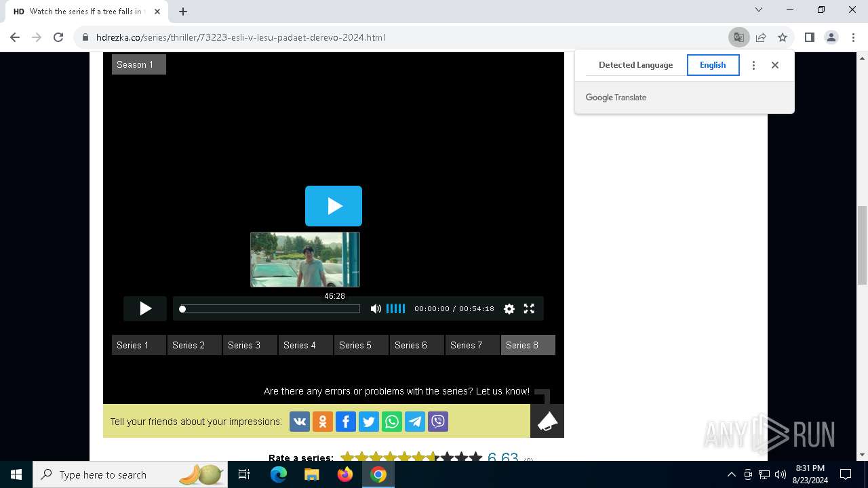Mute the video speaker icon
This screenshot has height=488, width=868.
(376, 309)
